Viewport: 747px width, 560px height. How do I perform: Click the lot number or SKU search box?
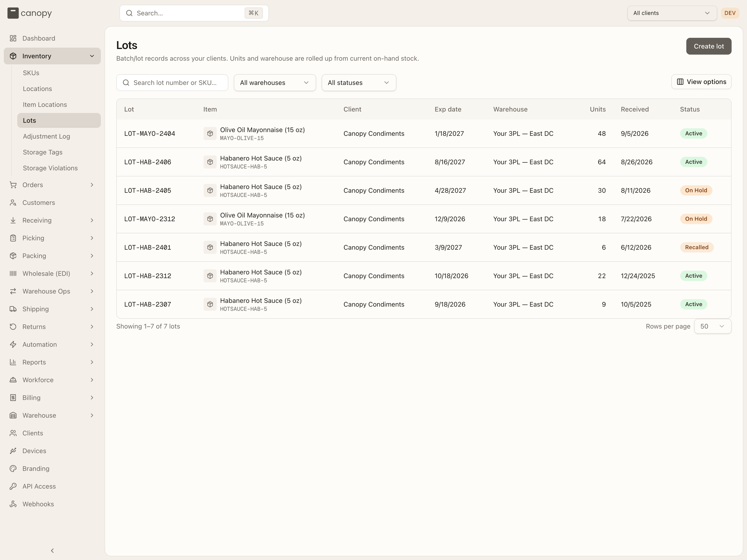172,83
